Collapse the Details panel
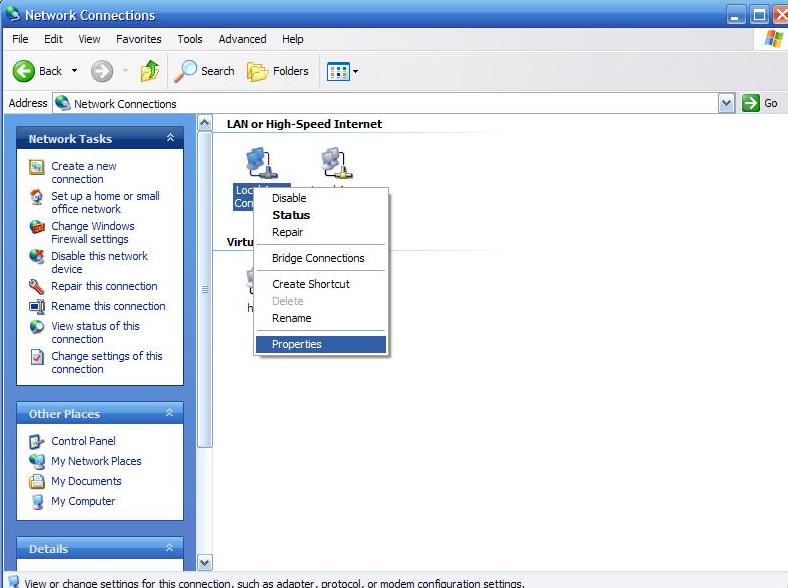 click(170, 548)
